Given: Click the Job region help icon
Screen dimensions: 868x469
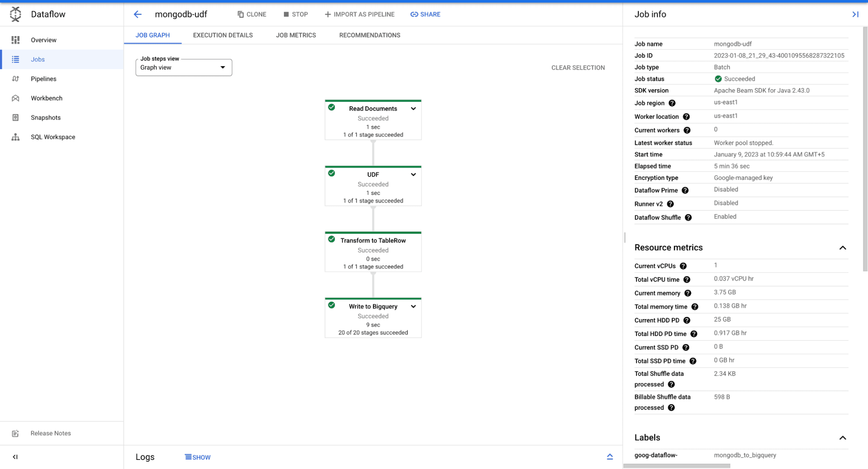Looking at the screenshot, I should coord(672,103).
